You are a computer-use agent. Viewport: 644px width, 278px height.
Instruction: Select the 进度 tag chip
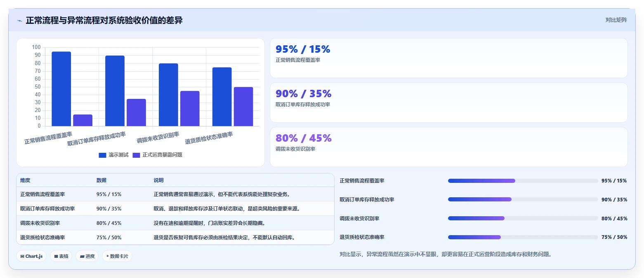click(87, 256)
